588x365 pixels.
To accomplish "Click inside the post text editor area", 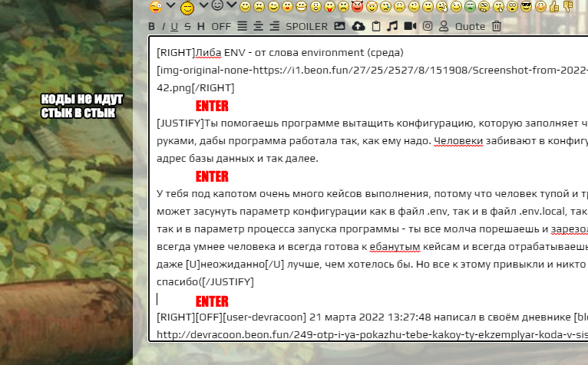I will pyautogui.click(x=368, y=230).
